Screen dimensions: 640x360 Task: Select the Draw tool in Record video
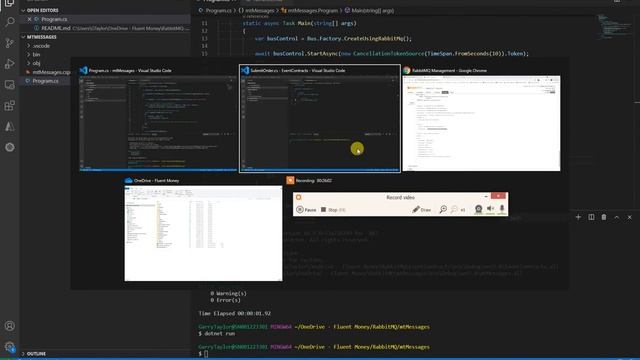pos(422,209)
